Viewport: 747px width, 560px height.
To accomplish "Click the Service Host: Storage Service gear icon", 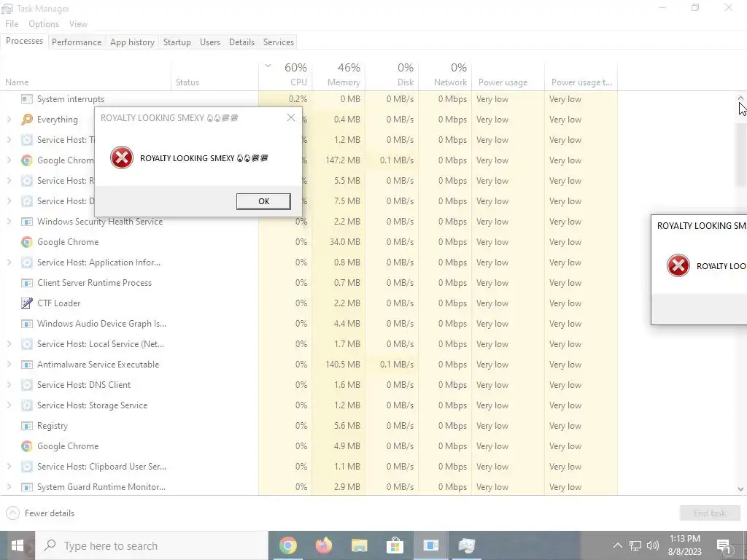I will 27,405.
